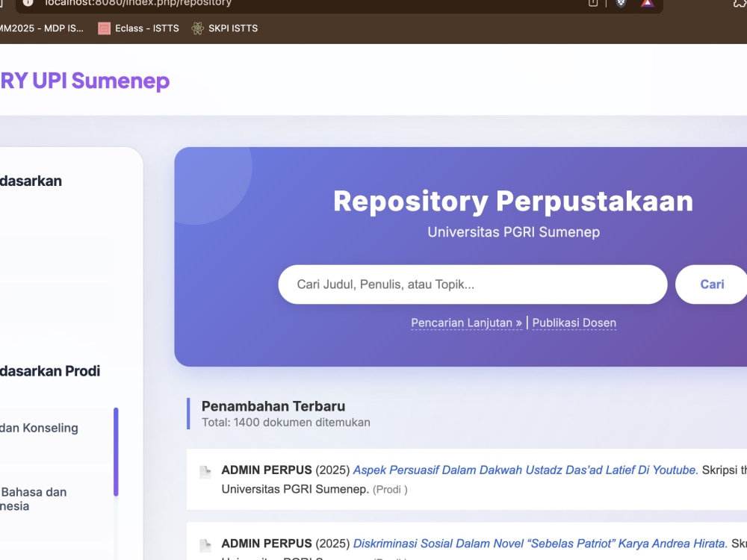Click the Brave Shields lion icon
The height and width of the screenshot is (560, 747).
click(x=621, y=3)
